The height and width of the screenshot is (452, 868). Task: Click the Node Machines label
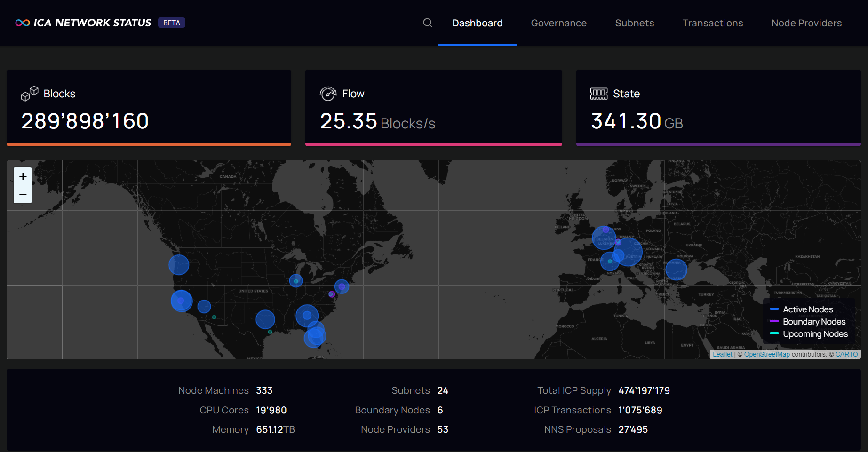214,390
